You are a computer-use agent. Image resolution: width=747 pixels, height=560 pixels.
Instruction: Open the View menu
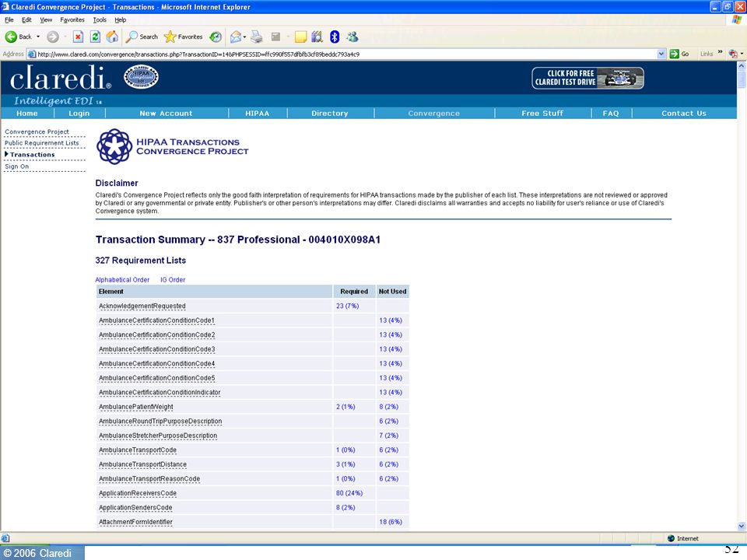[x=46, y=20]
